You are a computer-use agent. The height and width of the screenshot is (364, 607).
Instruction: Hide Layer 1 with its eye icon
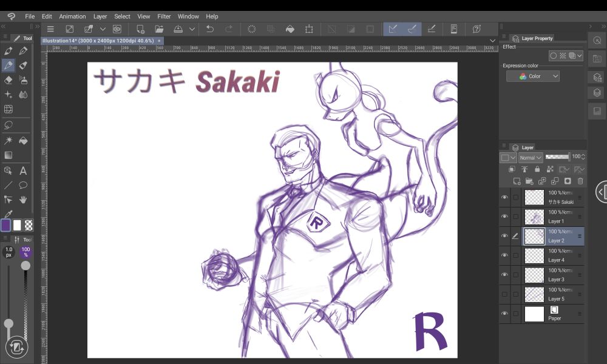click(504, 217)
